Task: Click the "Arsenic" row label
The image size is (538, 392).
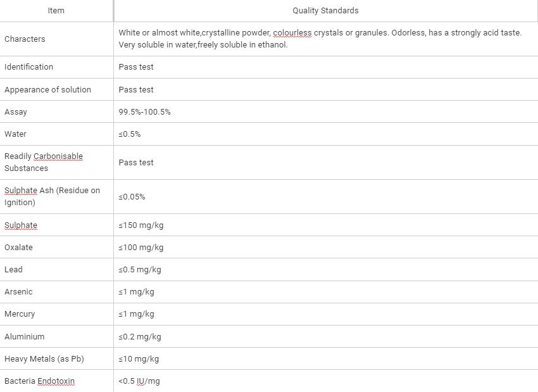Action: click(18, 292)
